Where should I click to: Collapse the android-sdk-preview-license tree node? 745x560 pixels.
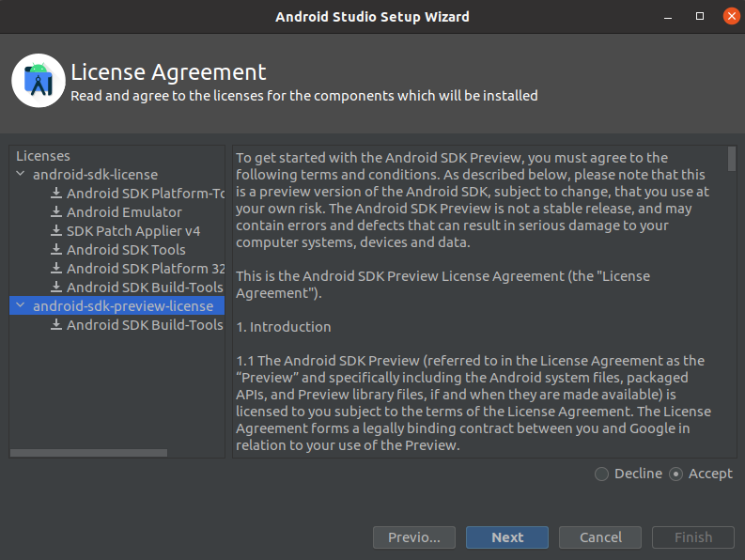(21, 305)
